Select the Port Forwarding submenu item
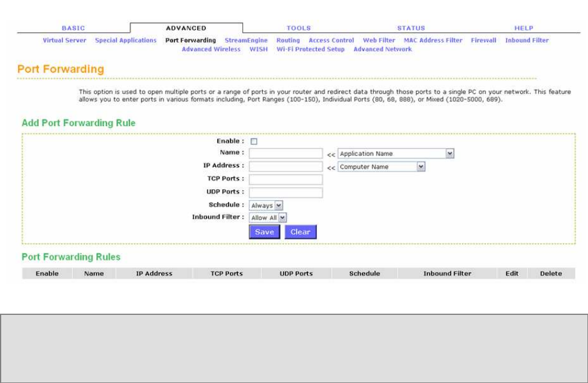The image size is (588, 383). coord(190,40)
